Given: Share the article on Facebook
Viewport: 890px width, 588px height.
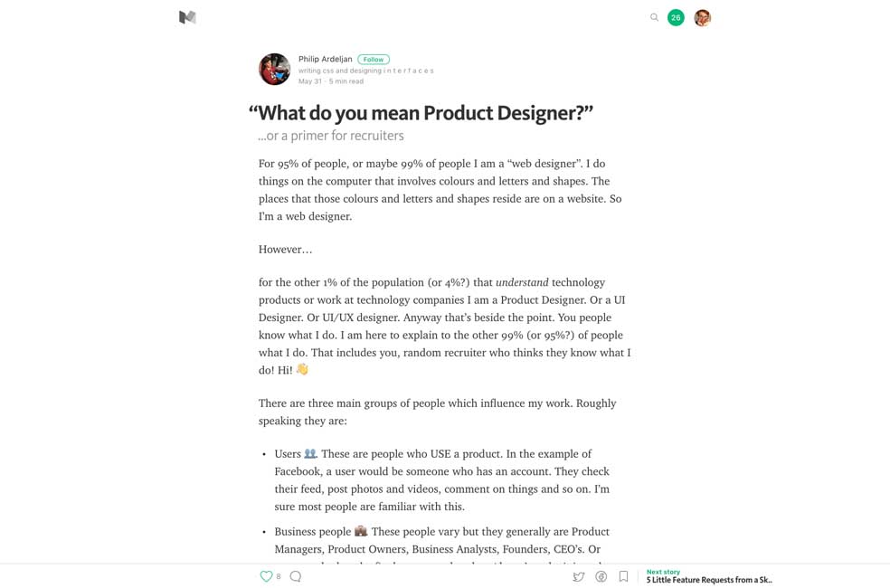Looking at the screenshot, I should pos(601,576).
